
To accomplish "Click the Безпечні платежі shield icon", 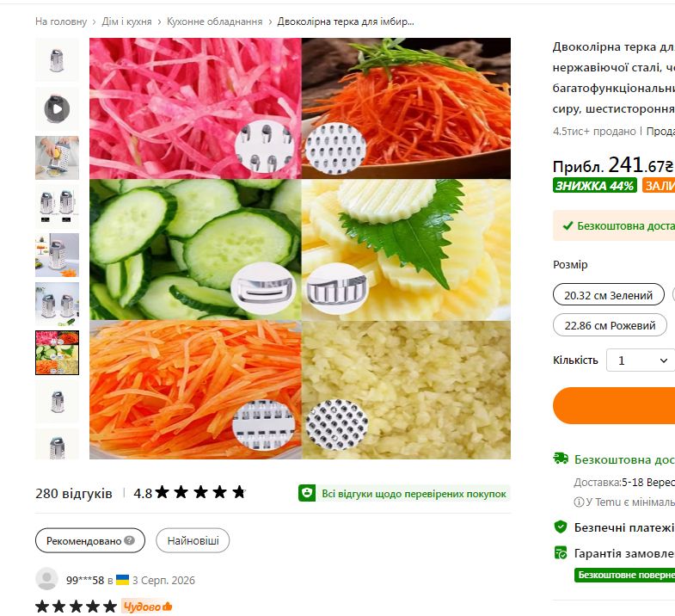I will coord(561,527).
